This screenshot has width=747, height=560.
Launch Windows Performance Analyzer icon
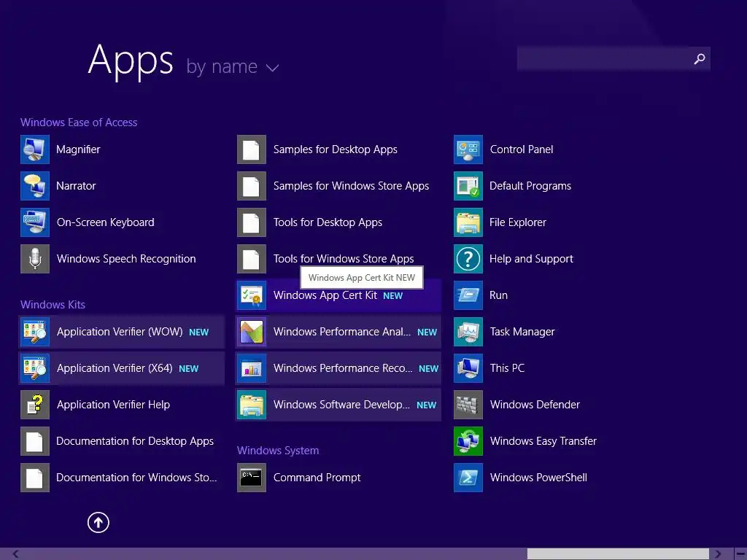(x=252, y=332)
